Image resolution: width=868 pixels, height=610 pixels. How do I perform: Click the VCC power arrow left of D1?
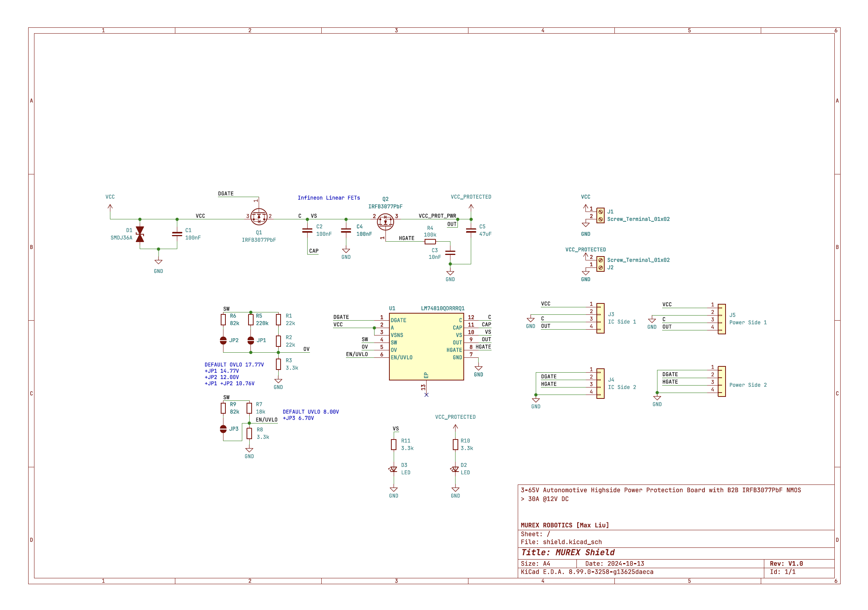tap(110, 207)
